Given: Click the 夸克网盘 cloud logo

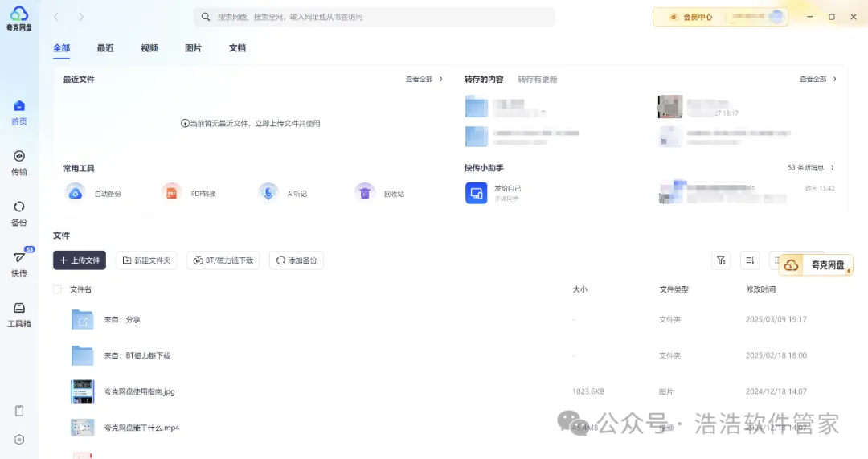Looking at the screenshot, I should [18, 18].
